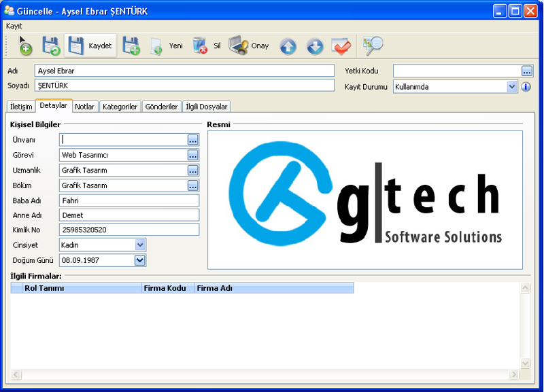Click the grid scroll right arrow

pyautogui.click(x=514, y=374)
